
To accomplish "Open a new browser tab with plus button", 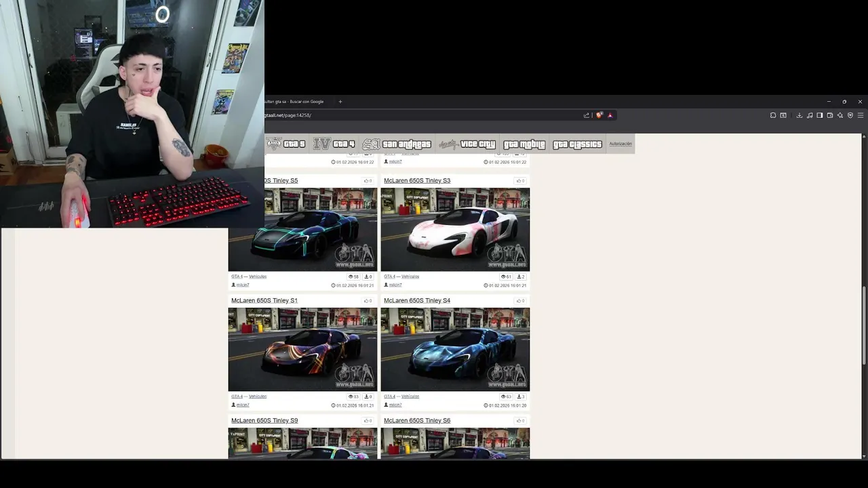I will [340, 102].
